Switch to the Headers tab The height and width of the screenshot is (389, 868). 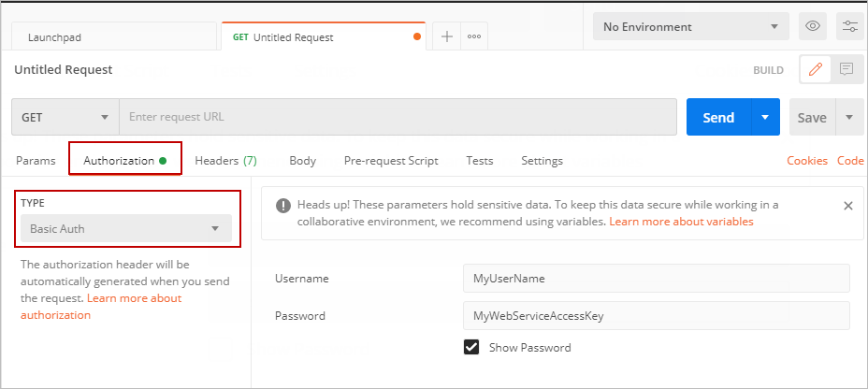(225, 161)
